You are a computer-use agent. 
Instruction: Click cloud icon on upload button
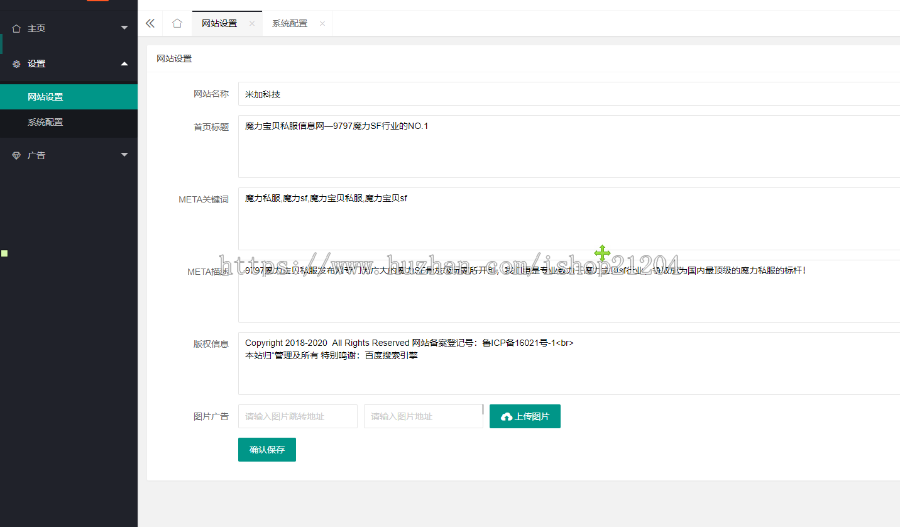(x=506, y=417)
